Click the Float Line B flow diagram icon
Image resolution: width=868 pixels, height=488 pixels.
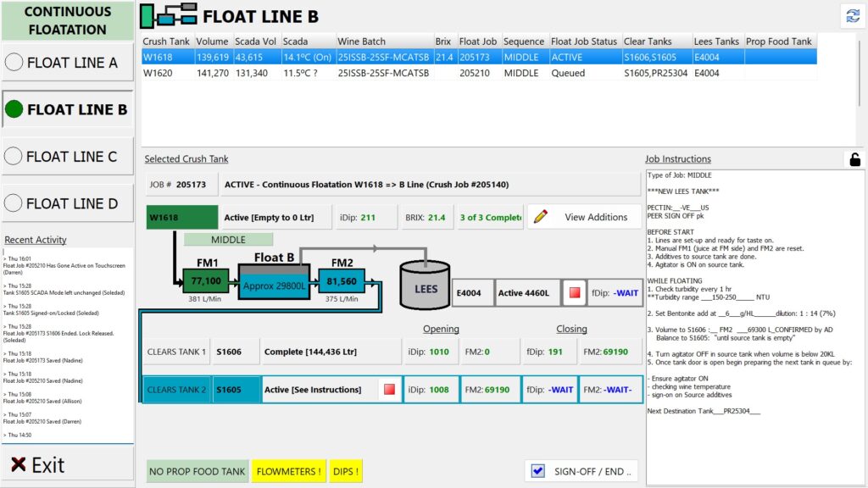coord(169,16)
